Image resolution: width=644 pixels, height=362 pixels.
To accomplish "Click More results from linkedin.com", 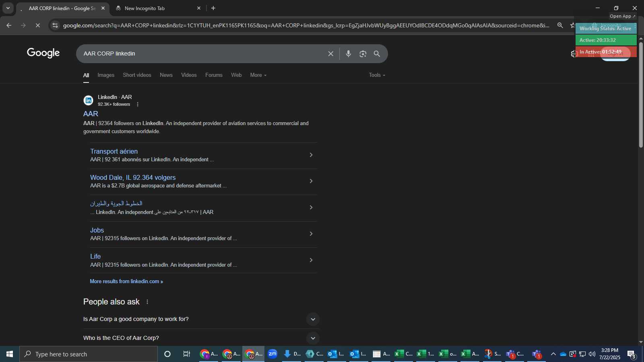I will 126,282.
